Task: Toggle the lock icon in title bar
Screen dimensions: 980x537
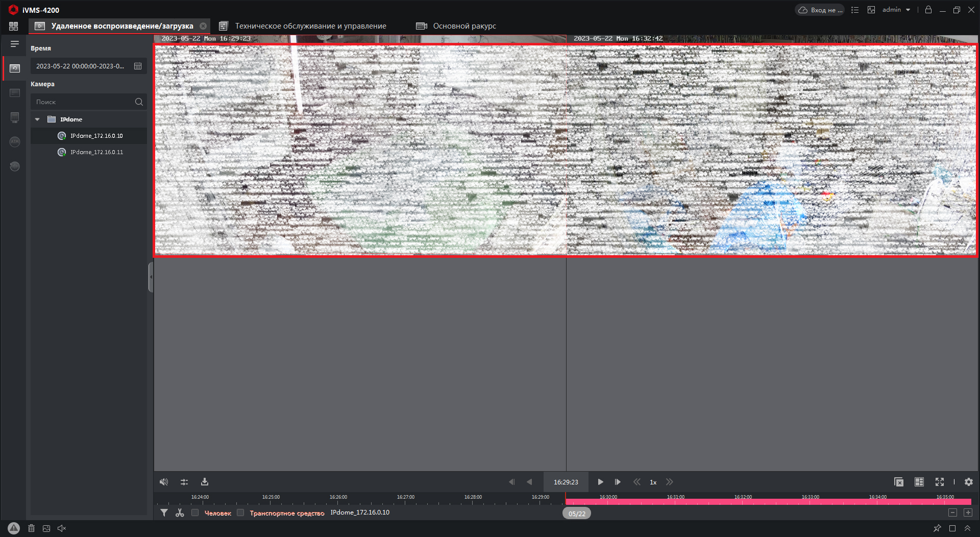Action: point(928,10)
